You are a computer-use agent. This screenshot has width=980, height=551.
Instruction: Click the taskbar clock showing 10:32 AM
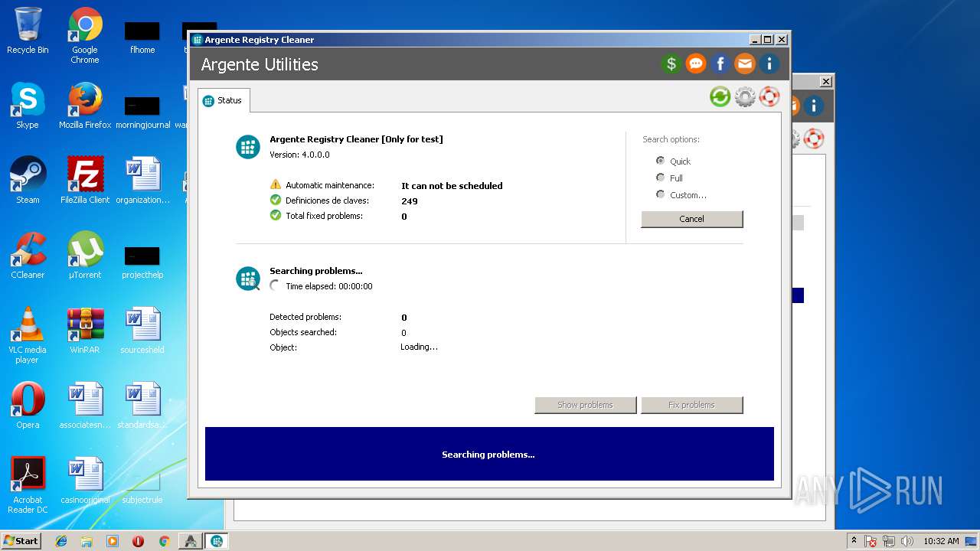[x=941, y=541]
